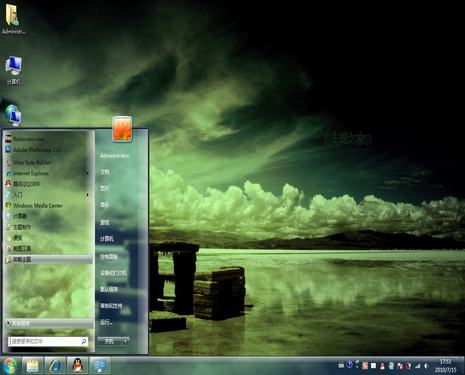This screenshot has height=375, width=465.
Task: Click the user account picture in Start menu
Action: [x=122, y=129]
